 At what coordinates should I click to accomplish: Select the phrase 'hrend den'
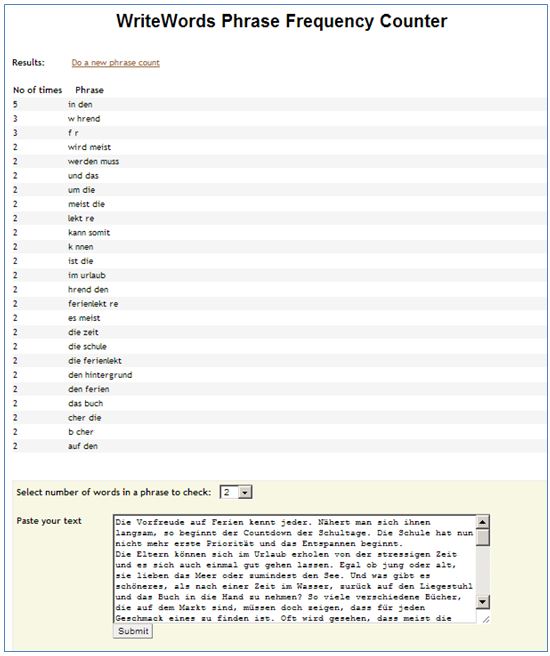(x=88, y=290)
